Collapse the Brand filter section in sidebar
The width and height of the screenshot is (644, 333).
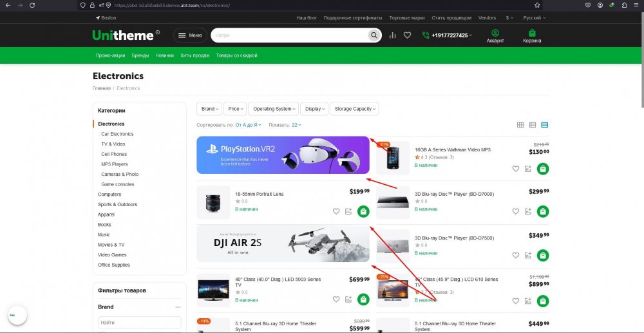(178, 307)
